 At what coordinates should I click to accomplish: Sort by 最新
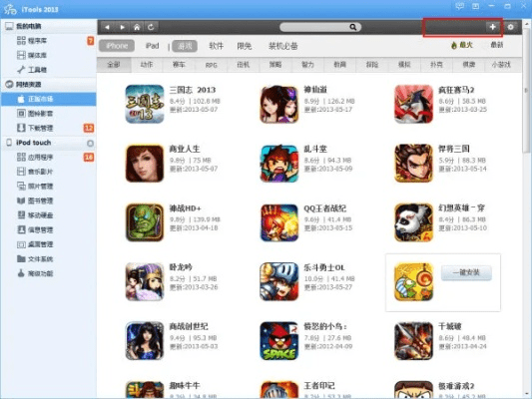[497, 45]
